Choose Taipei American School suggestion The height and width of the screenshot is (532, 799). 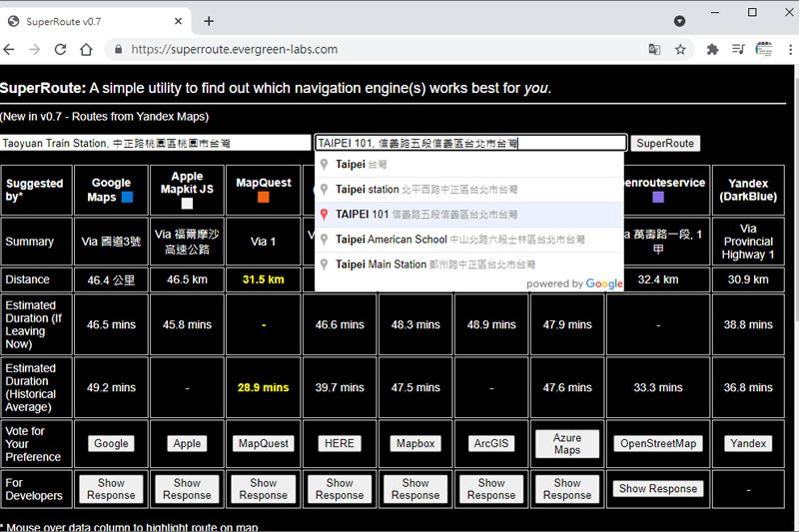point(469,240)
